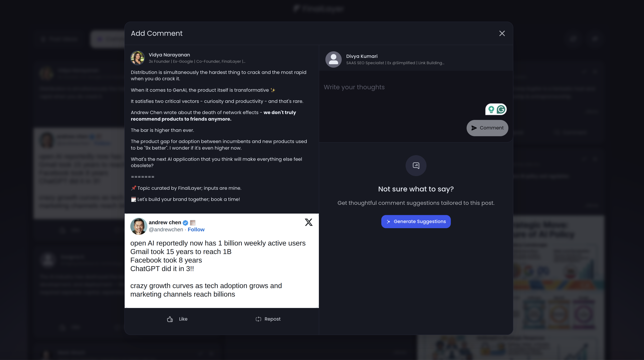Click Divya Kumari's avatar placeholder
644x360 pixels.
333,60
